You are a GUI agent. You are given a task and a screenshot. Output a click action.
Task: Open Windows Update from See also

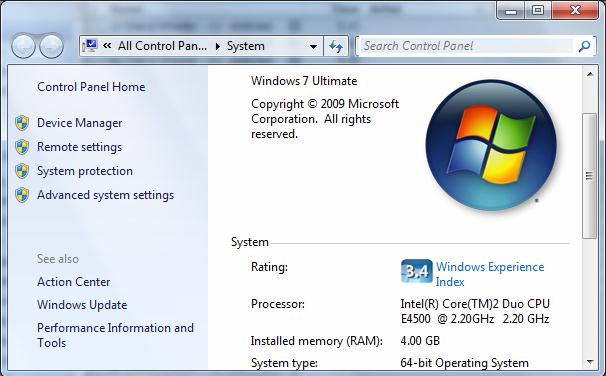point(82,305)
